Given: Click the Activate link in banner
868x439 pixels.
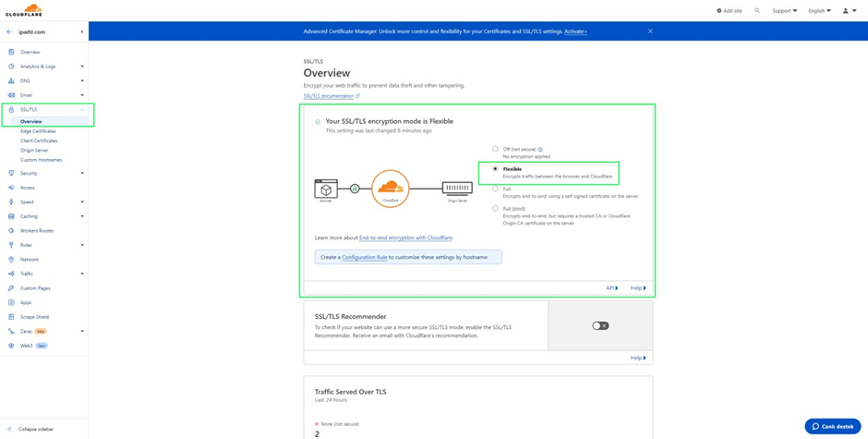Looking at the screenshot, I should coord(575,31).
